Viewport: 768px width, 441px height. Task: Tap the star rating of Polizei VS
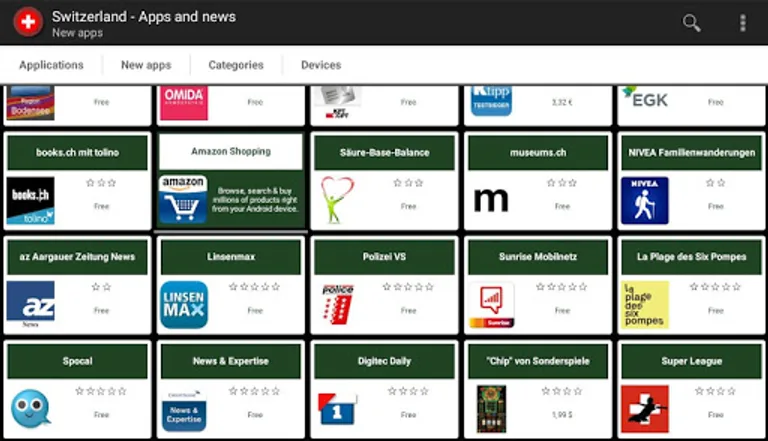(x=408, y=287)
